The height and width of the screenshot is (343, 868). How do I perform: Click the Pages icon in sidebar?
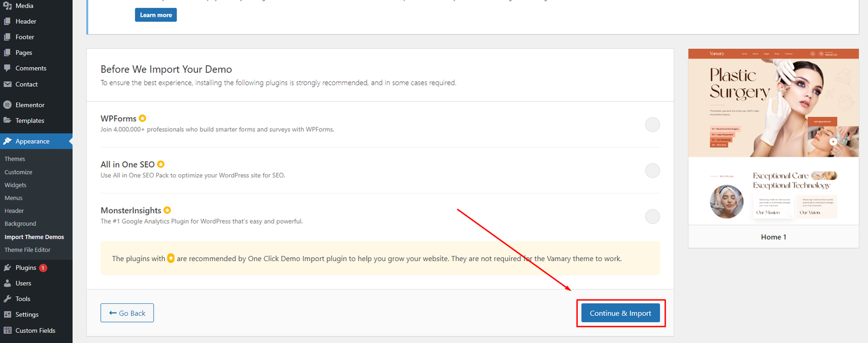7,53
